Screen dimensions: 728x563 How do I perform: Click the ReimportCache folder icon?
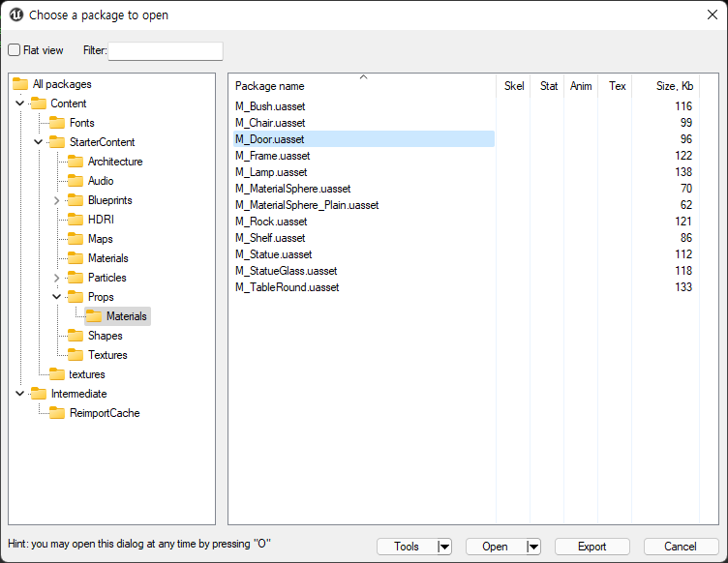click(57, 413)
